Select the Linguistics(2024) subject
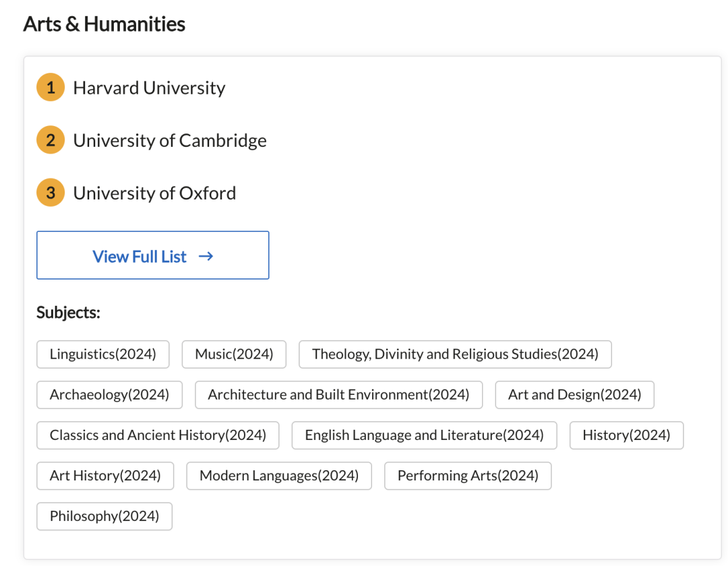The image size is (728, 566). [x=103, y=354]
